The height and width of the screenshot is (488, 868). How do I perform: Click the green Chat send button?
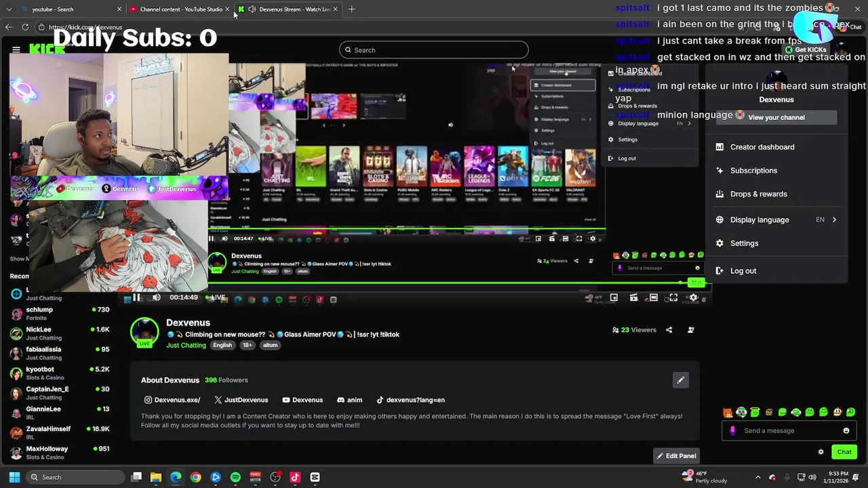point(844,452)
